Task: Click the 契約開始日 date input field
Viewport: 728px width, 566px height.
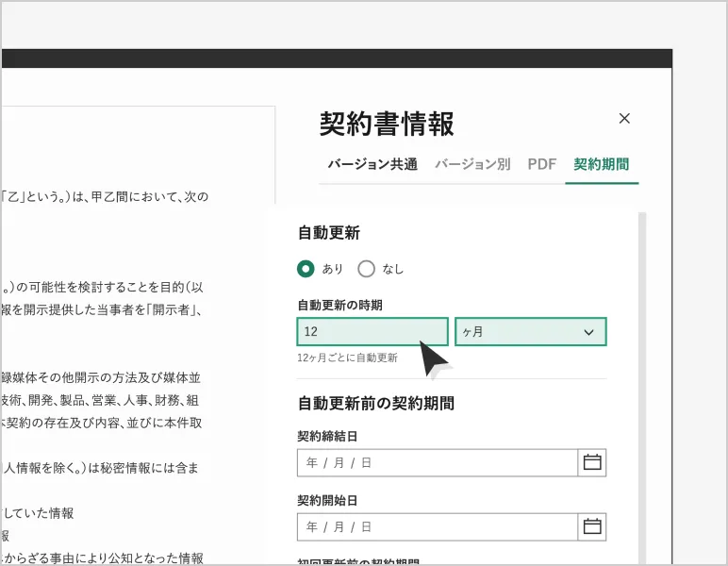Action: point(438,526)
